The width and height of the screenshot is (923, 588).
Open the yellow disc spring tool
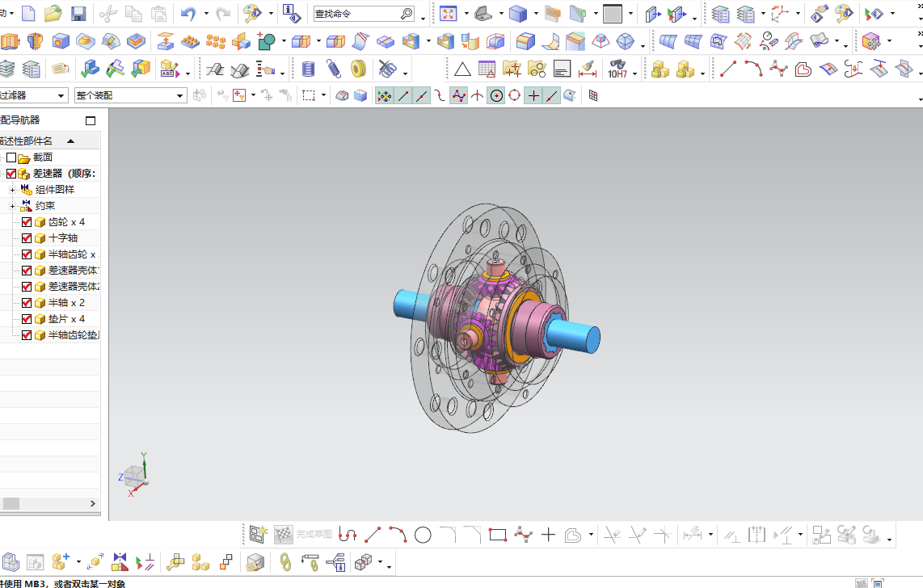[x=359, y=69]
